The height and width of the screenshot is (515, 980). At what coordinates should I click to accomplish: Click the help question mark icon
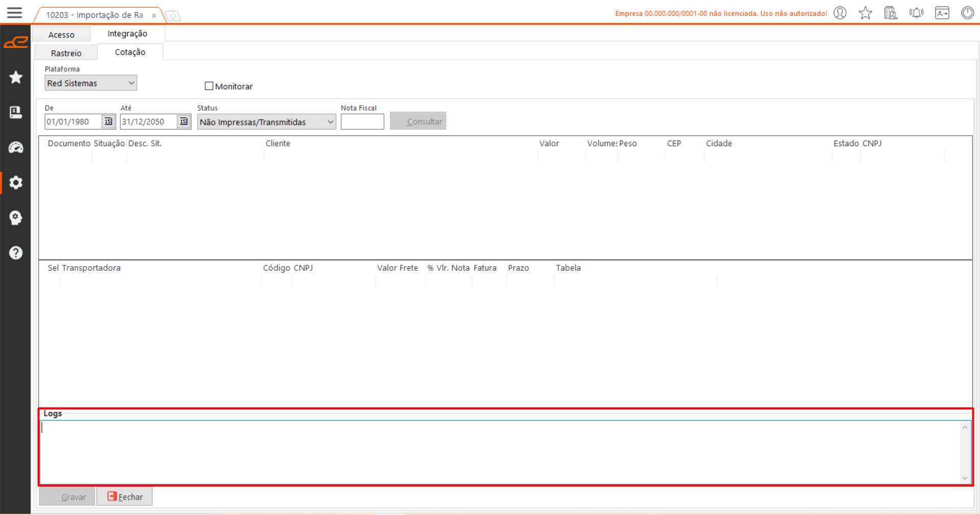pyautogui.click(x=16, y=253)
